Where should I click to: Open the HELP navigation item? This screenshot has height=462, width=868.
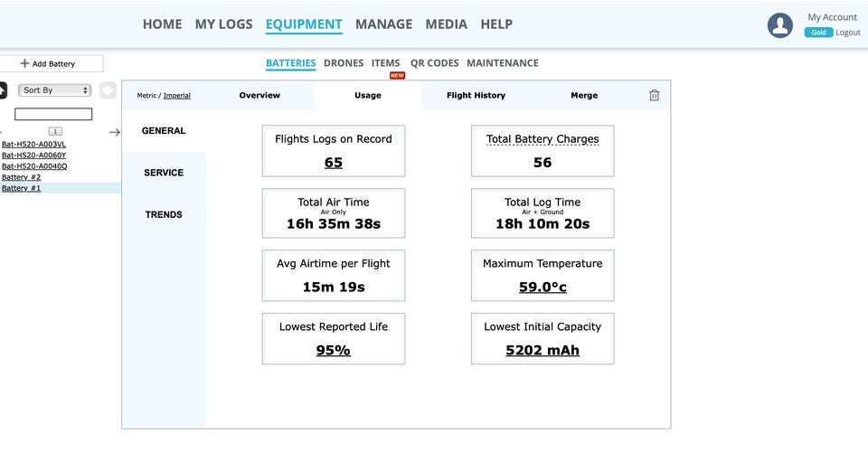pyautogui.click(x=496, y=24)
